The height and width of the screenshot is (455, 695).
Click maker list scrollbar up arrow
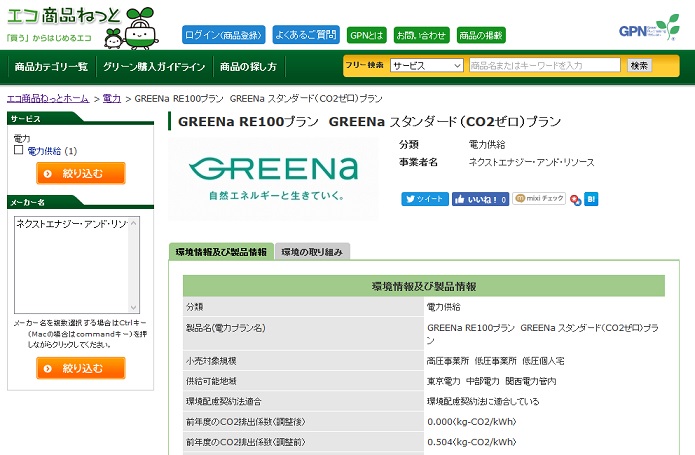pyautogui.click(x=133, y=222)
